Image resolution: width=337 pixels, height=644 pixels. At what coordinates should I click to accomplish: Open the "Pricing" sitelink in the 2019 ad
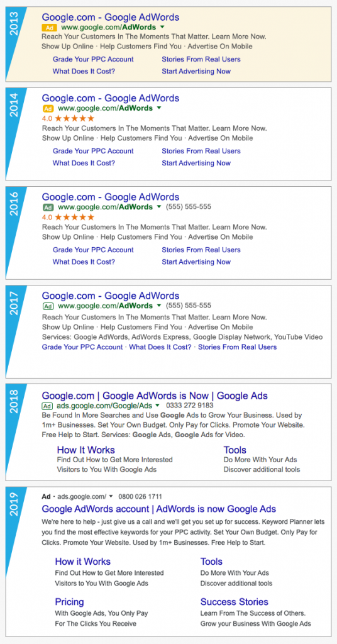click(69, 602)
